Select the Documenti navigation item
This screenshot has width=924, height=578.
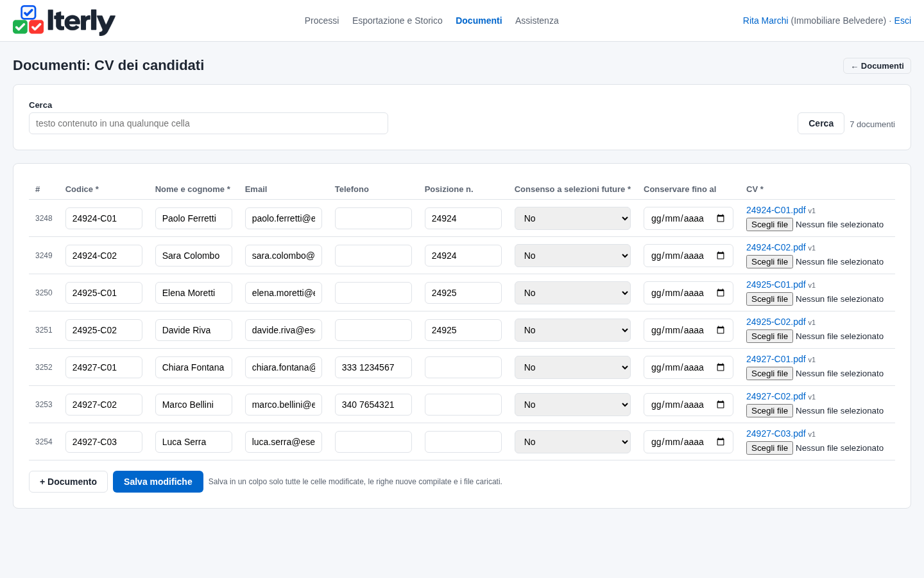click(479, 21)
